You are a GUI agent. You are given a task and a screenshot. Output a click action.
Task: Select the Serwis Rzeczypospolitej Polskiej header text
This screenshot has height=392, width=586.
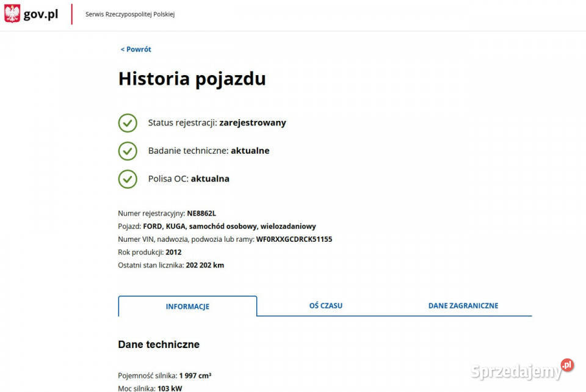(x=129, y=13)
